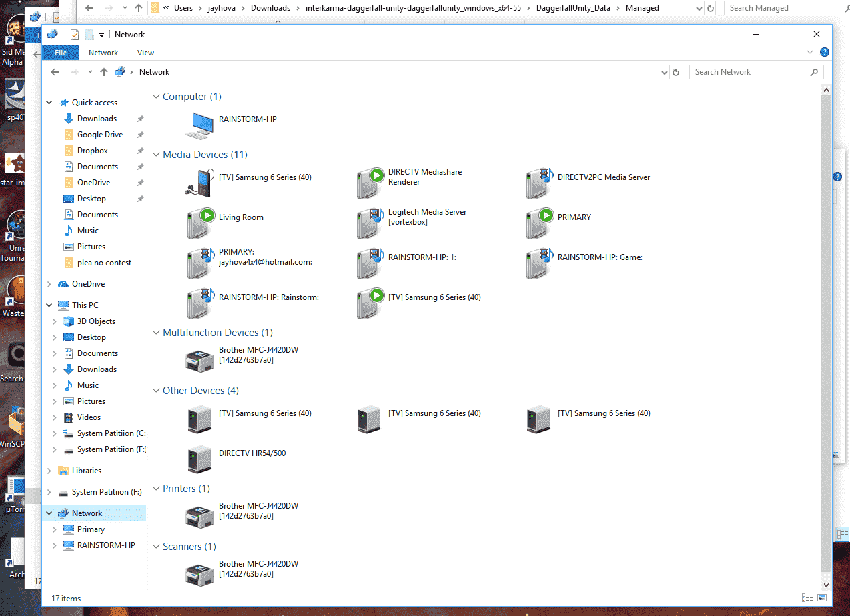This screenshot has width=850, height=616.
Task: Click Downloads breadcrumb in background window
Action: click(x=270, y=8)
